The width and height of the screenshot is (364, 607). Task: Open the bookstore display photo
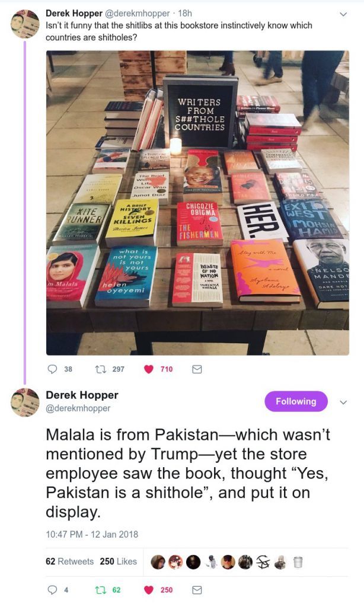pos(197,203)
